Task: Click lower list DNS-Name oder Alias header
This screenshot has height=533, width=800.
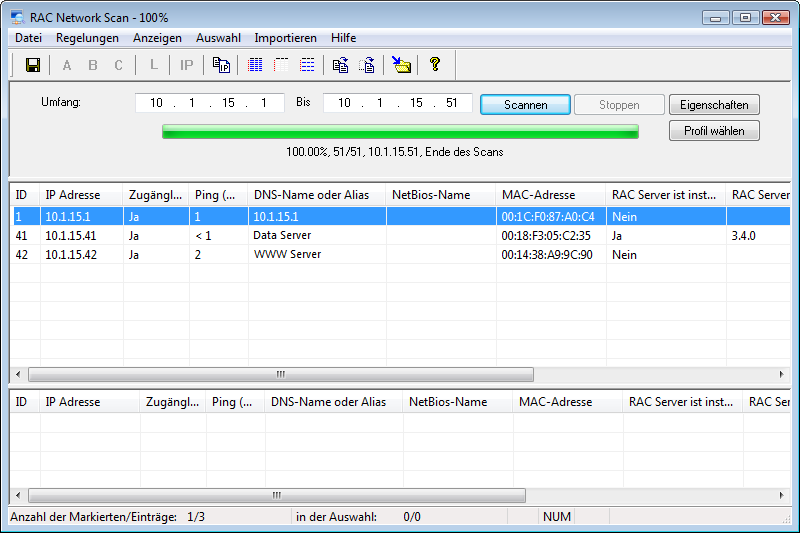Action: pos(334,402)
